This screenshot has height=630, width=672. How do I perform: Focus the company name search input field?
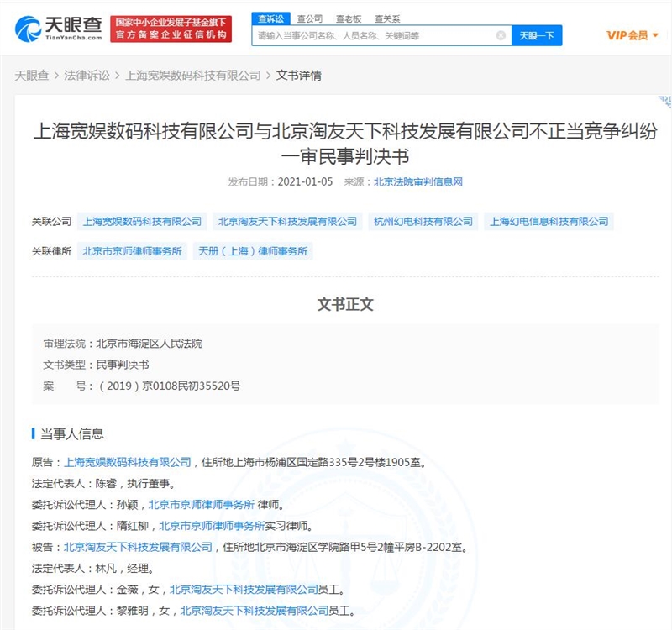[x=374, y=35]
